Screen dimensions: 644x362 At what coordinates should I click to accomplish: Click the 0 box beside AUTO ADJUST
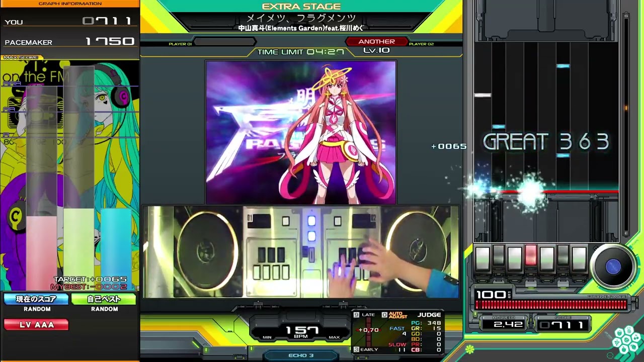pos(384,315)
